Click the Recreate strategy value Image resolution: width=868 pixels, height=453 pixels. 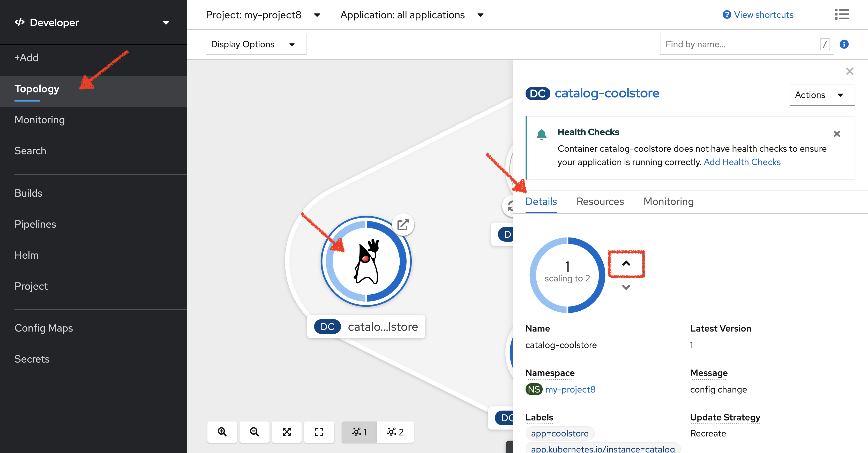coord(708,433)
